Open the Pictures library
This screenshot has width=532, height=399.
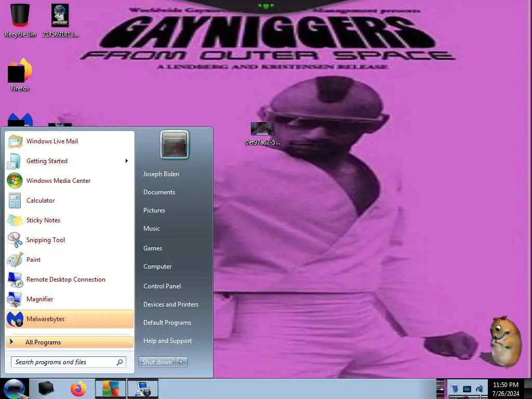click(154, 210)
